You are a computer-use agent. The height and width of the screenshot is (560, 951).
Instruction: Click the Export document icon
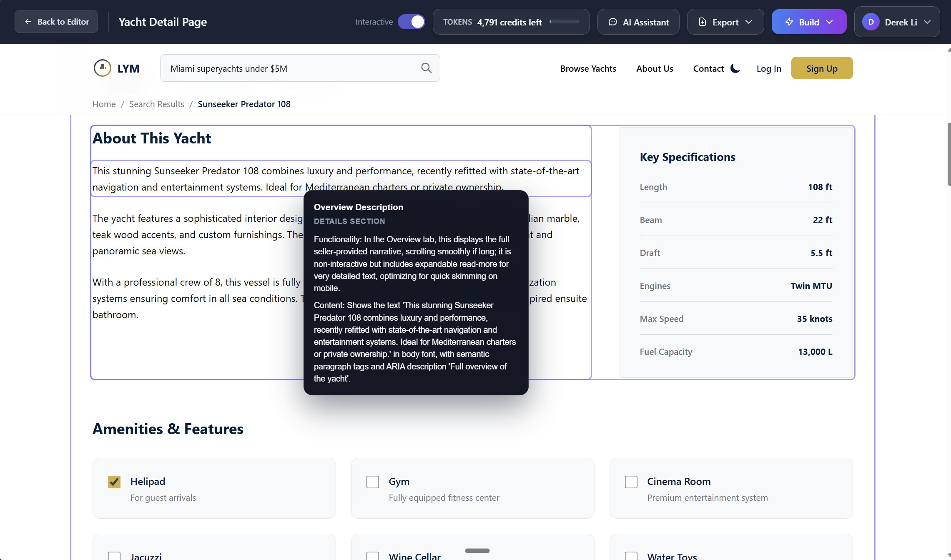click(703, 22)
